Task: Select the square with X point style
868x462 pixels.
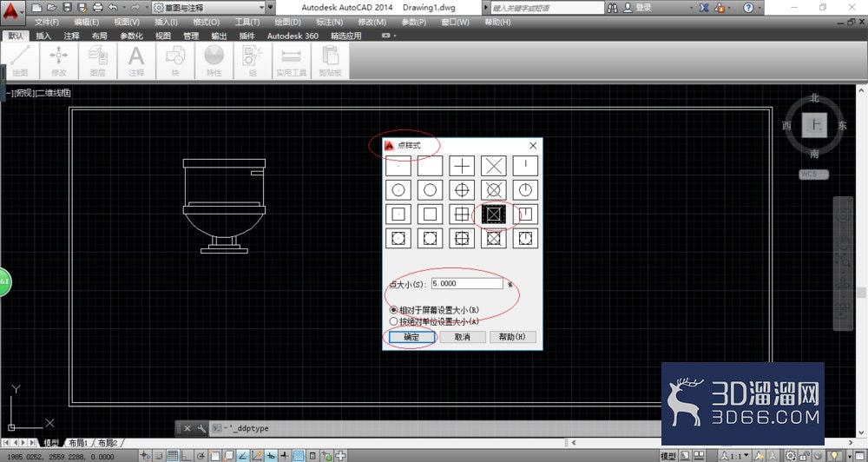Action: click(x=493, y=214)
